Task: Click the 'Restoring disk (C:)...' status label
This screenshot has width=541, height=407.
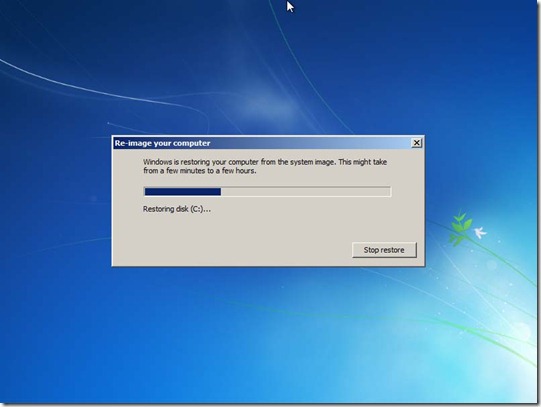Action: click(x=177, y=209)
